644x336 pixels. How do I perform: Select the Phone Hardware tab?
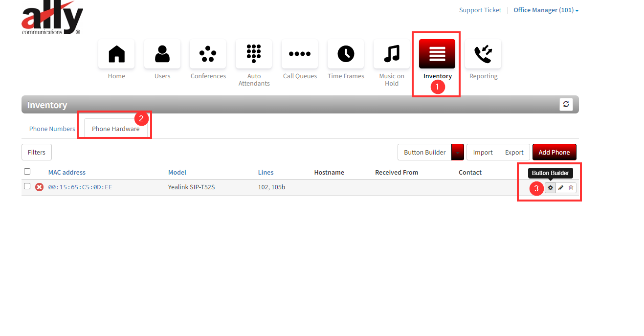pos(115,129)
